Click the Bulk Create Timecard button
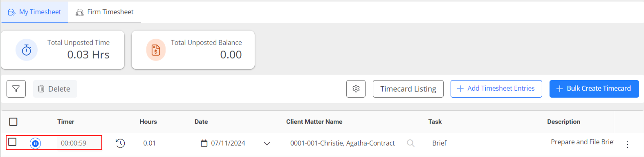The height and width of the screenshot is (157, 644). (x=594, y=89)
